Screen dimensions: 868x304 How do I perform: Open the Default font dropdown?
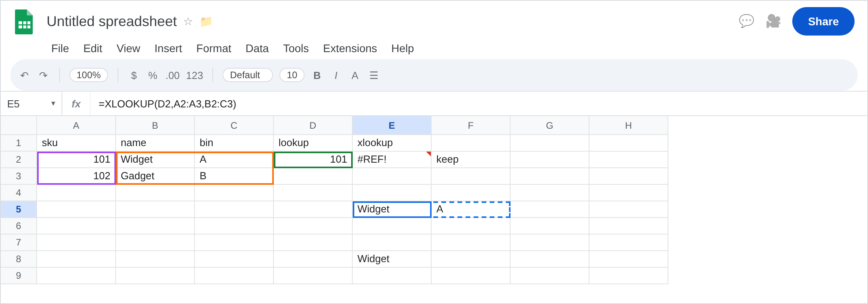[x=248, y=75]
